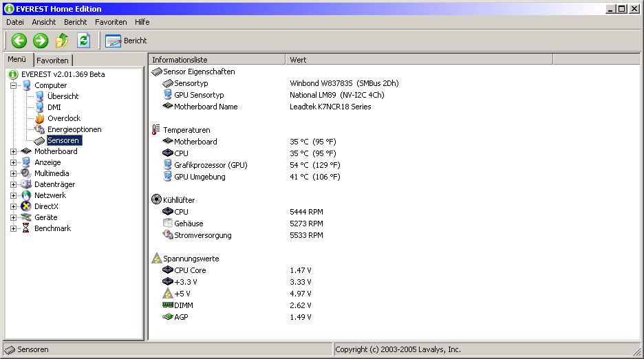The width and height of the screenshot is (644, 359).
Task: Click the Refresh toolbar icon
Action: 83,41
